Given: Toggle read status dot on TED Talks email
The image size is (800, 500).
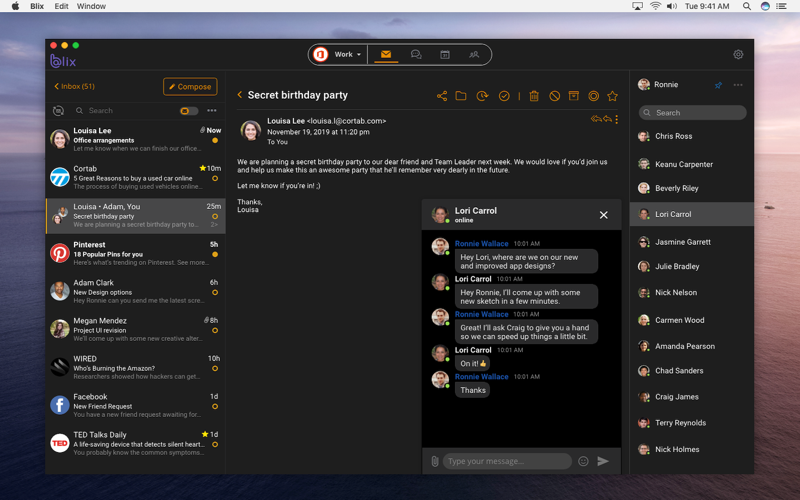Looking at the screenshot, I should pos(215,444).
